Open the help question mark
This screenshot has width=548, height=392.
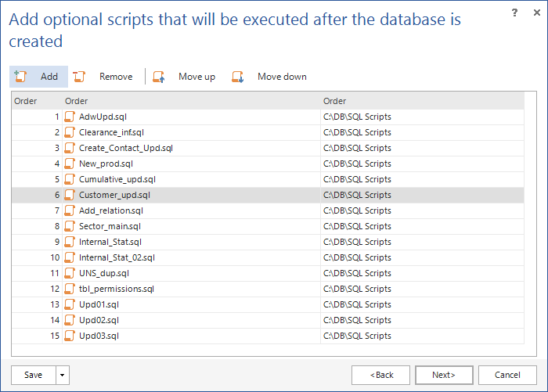point(514,13)
